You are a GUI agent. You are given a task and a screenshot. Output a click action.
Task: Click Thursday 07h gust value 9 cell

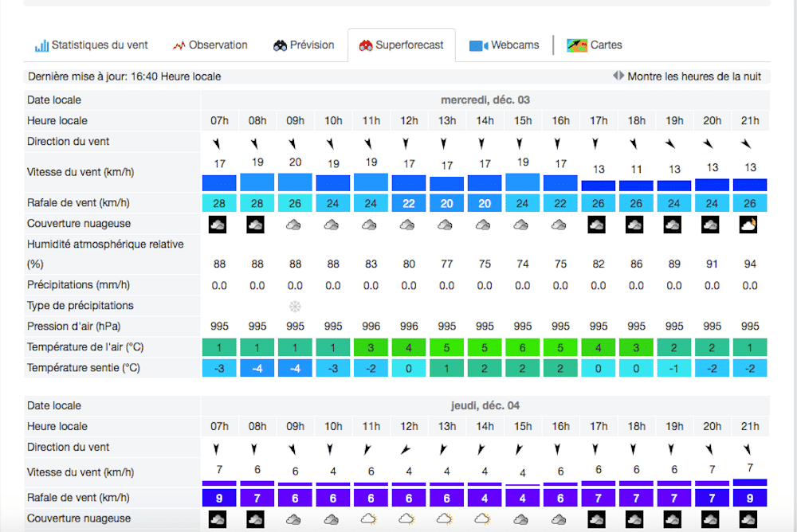click(x=219, y=498)
